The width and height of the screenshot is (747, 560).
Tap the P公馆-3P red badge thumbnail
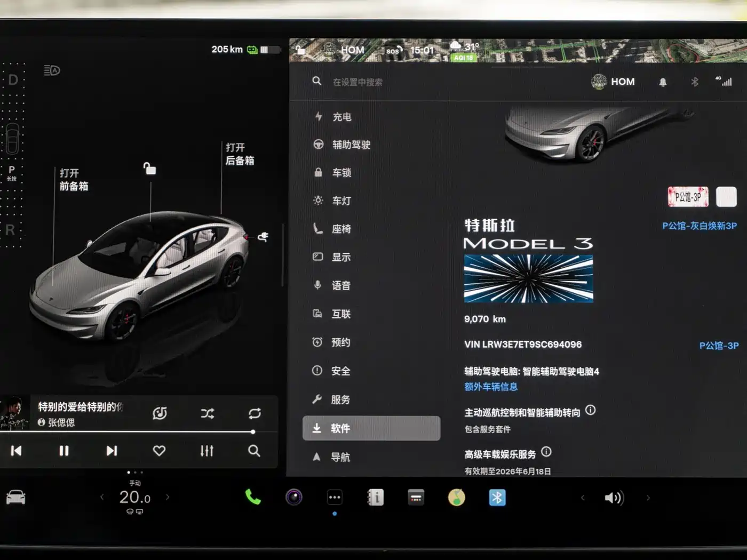[688, 197]
